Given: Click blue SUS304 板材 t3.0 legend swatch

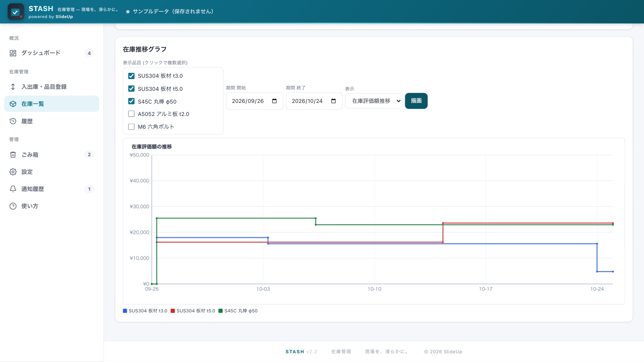Looking at the screenshot, I should (125, 311).
